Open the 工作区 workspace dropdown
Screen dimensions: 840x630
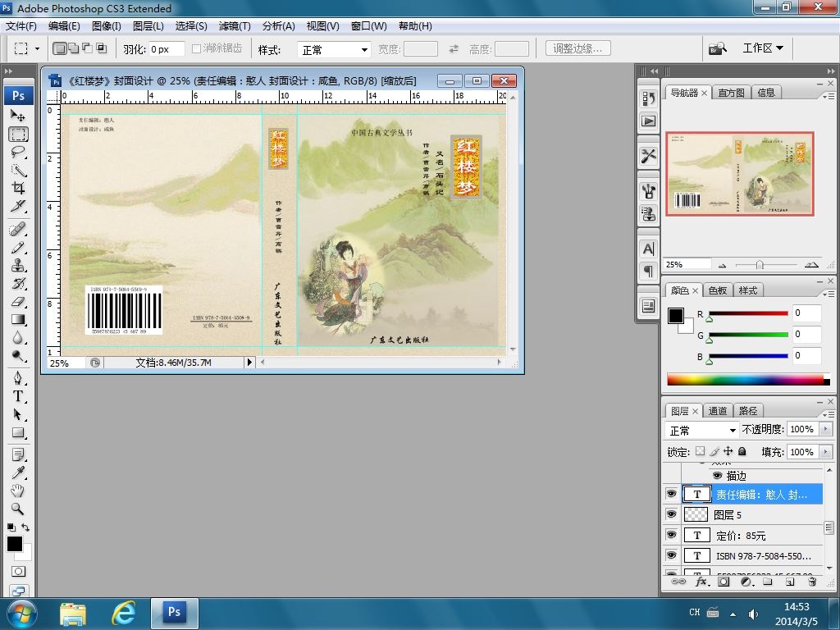click(x=763, y=48)
